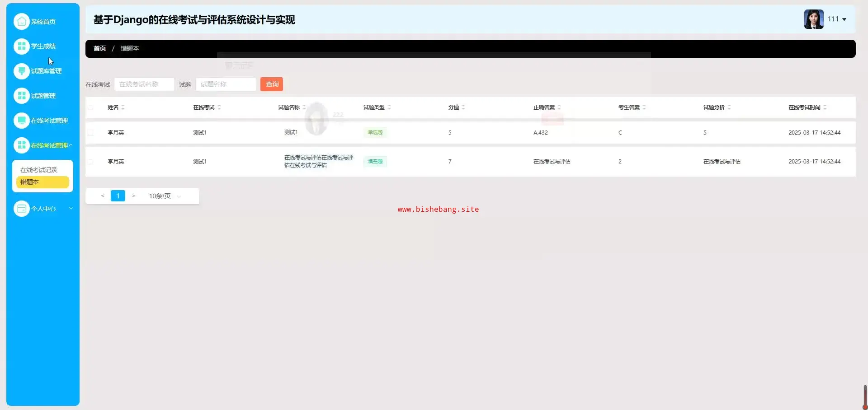Go to 首页 via the breadcrumb
The height and width of the screenshot is (410, 868).
coord(99,48)
